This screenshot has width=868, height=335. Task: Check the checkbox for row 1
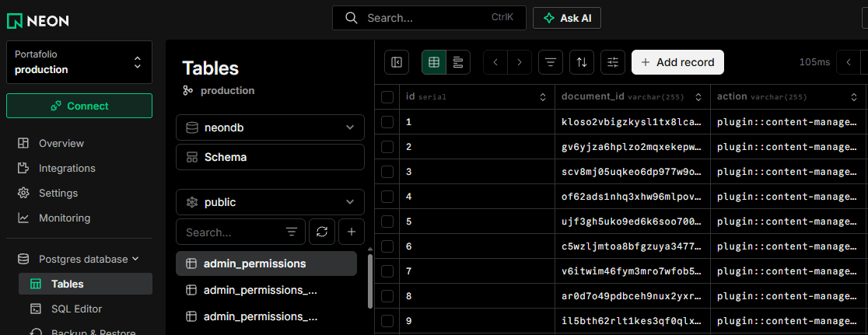[387, 121]
